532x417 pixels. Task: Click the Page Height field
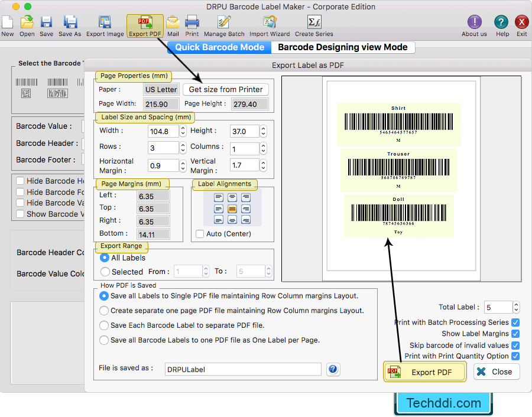pyautogui.click(x=249, y=104)
